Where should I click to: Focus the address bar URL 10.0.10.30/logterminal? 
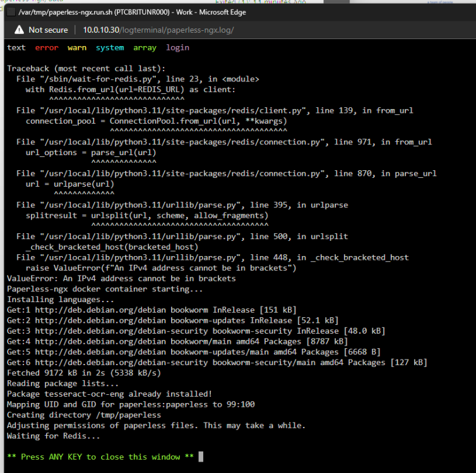coord(158,30)
